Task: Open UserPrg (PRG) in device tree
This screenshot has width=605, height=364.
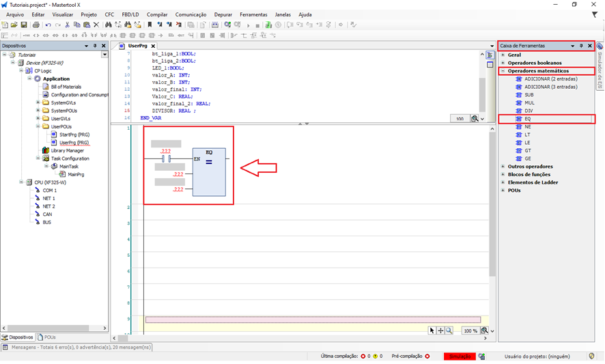Action: (x=74, y=143)
